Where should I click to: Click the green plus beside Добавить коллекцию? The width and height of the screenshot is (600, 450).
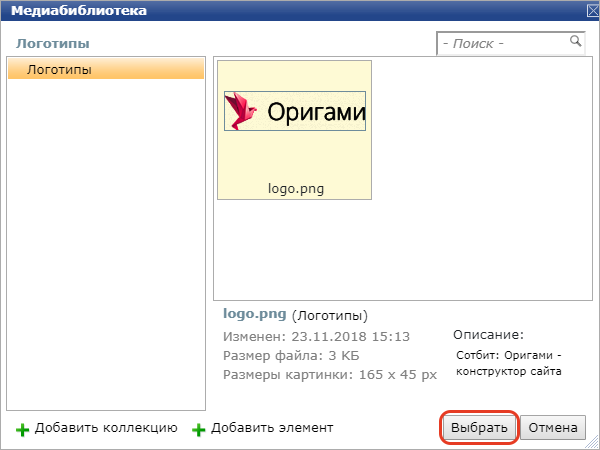23,430
